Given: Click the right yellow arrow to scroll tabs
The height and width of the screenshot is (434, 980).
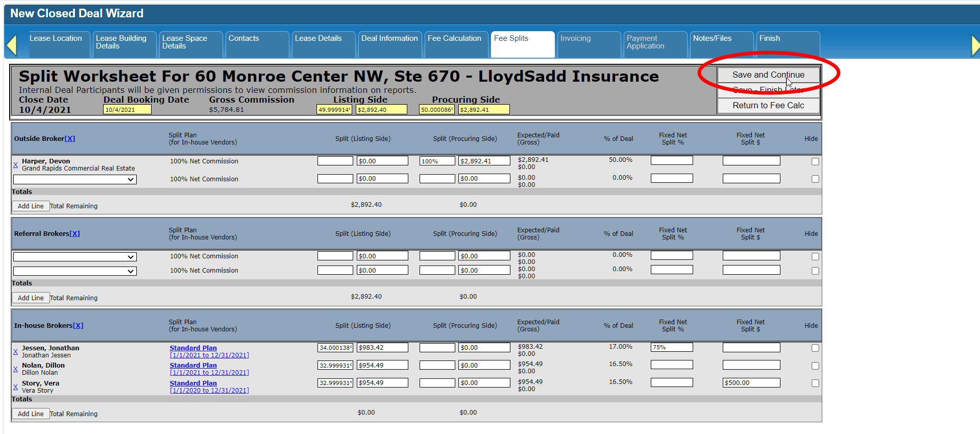Looking at the screenshot, I should [975, 45].
